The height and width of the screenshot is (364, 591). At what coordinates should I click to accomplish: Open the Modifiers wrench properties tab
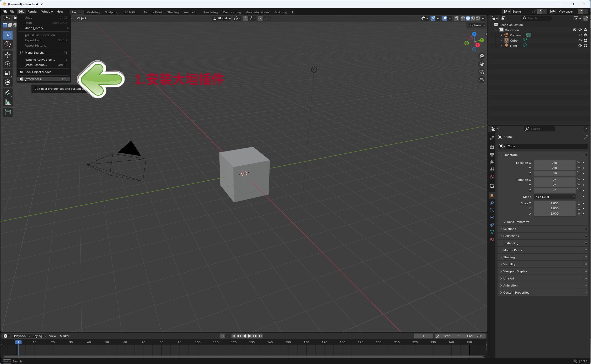[x=492, y=203]
